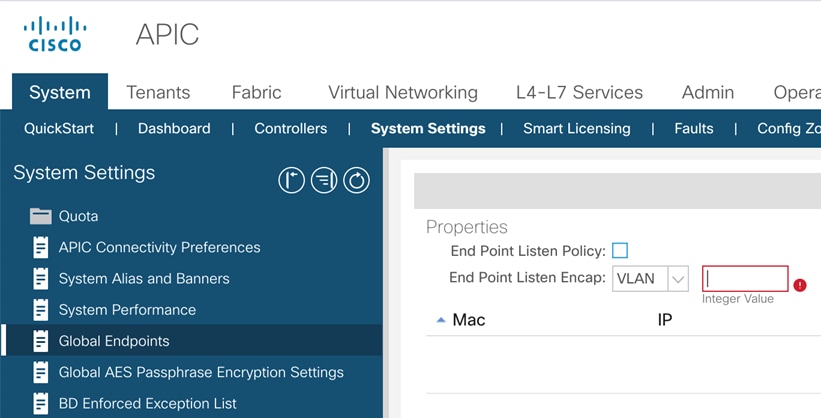821x418 pixels.
Task: Select System Performance in tree
Action: (x=127, y=310)
